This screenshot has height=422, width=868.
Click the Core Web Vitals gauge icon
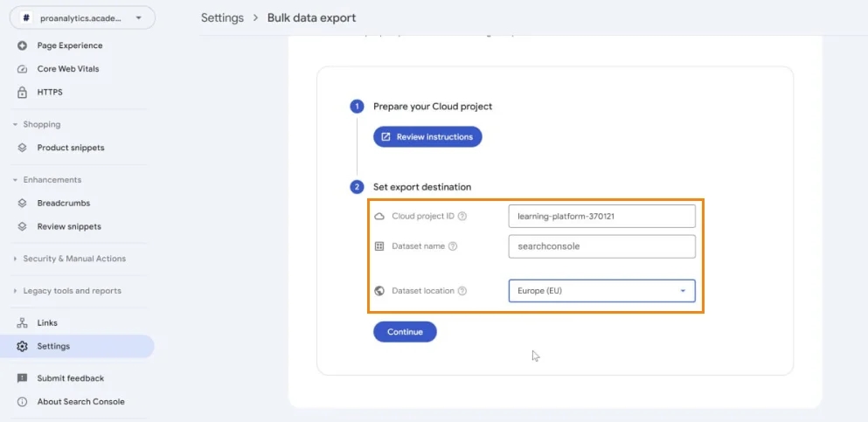click(x=22, y=69)
